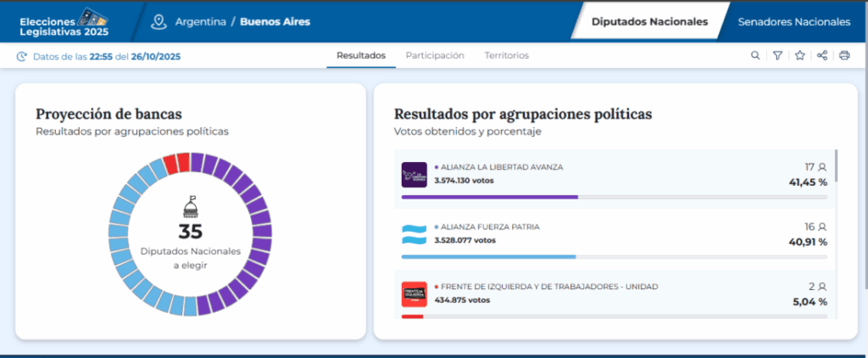
Task: Open the Participación tab
Action: click(435, 56)
